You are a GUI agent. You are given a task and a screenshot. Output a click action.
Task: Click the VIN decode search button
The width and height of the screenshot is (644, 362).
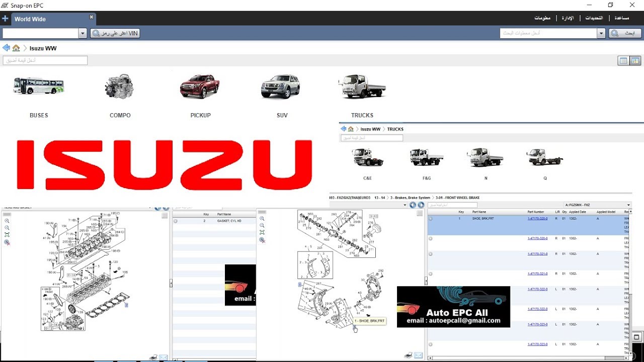115,33
